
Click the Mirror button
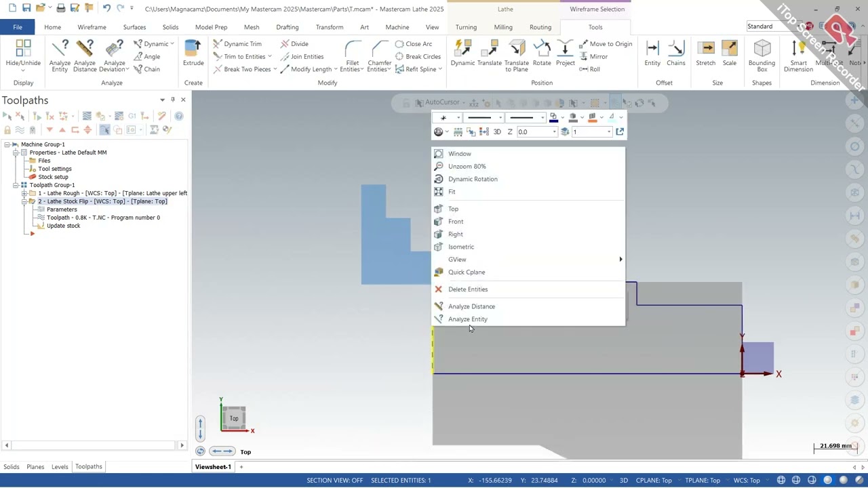tap(593, 57)
